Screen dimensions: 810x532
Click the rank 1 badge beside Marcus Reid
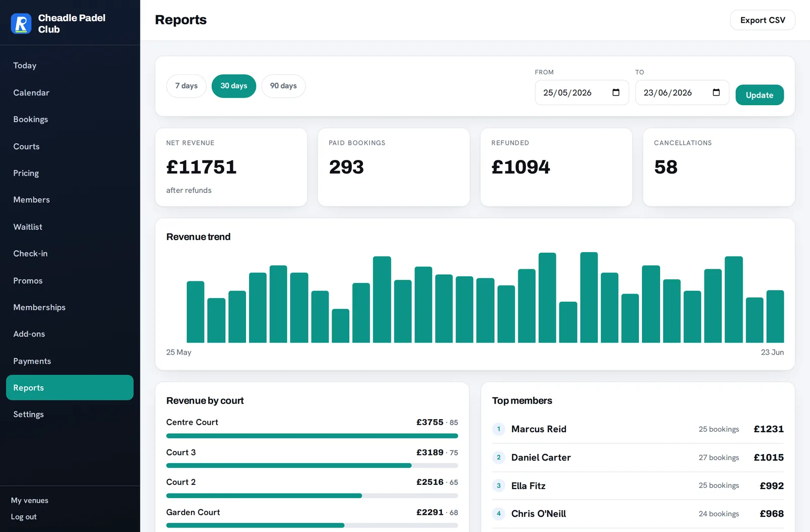point(499,429)
